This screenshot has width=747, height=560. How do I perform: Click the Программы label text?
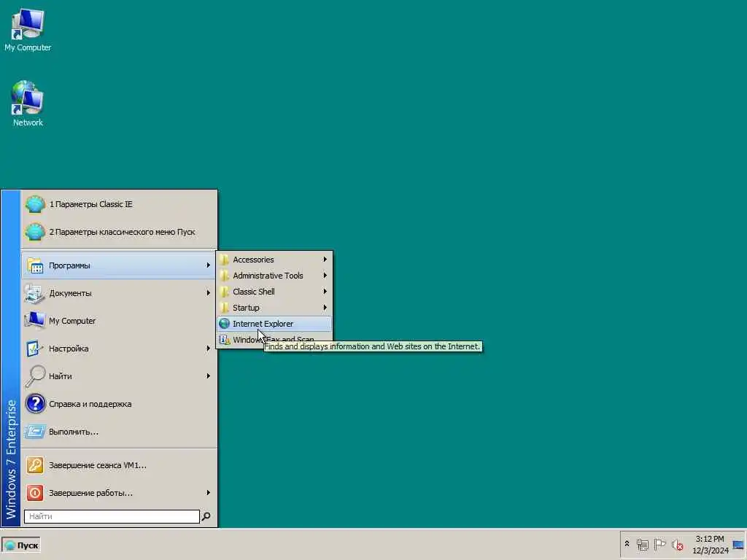pos(69,265)
